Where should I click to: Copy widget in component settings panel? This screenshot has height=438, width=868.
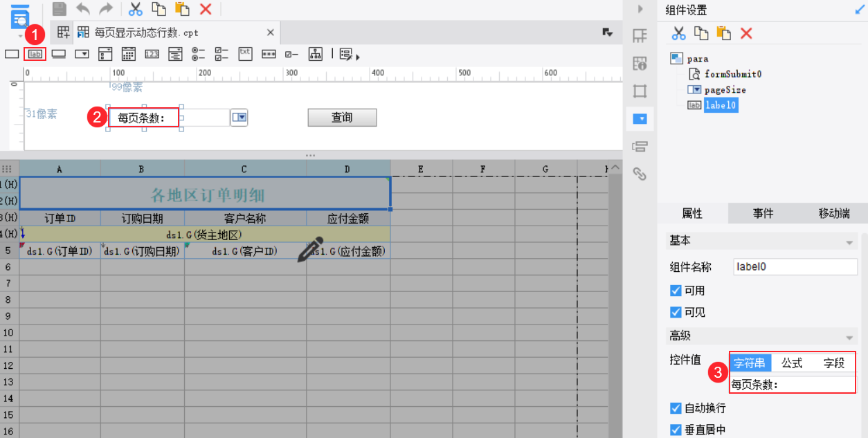[x=701, y=33]
